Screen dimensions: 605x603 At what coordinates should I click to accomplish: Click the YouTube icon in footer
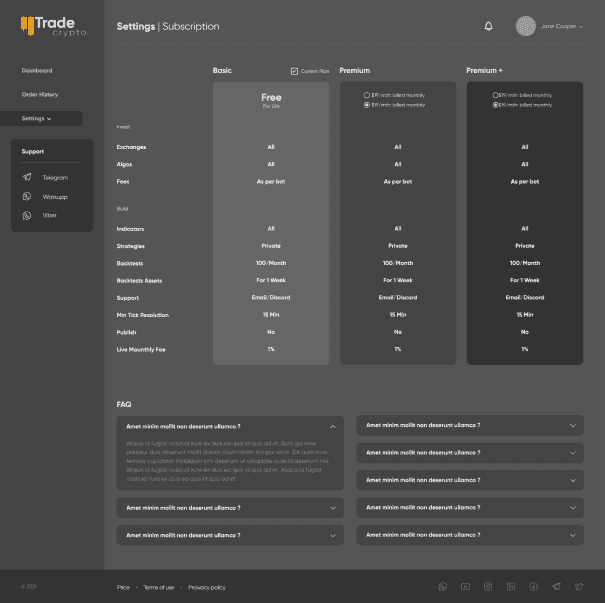[x=465, y=587]
